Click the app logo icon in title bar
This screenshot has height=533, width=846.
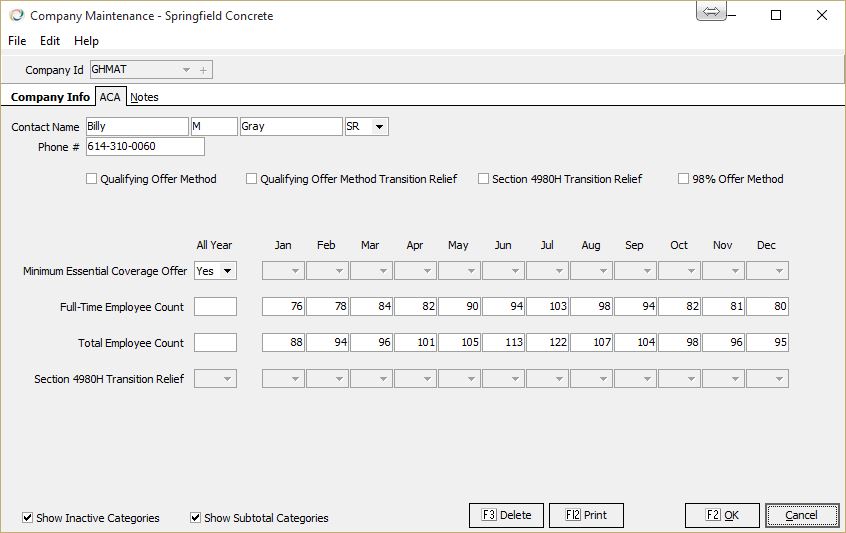[16, 16]
